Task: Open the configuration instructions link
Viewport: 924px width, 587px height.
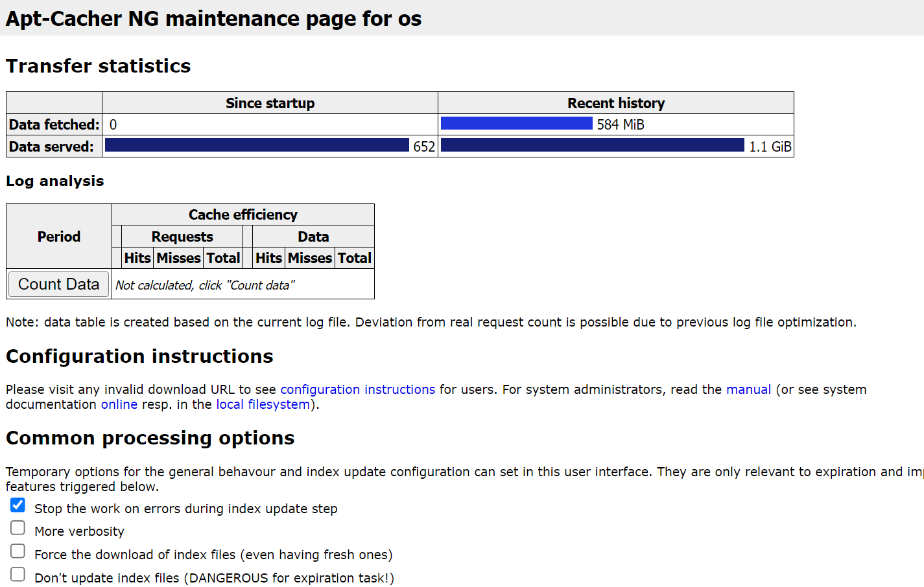Action: [357, 389]
